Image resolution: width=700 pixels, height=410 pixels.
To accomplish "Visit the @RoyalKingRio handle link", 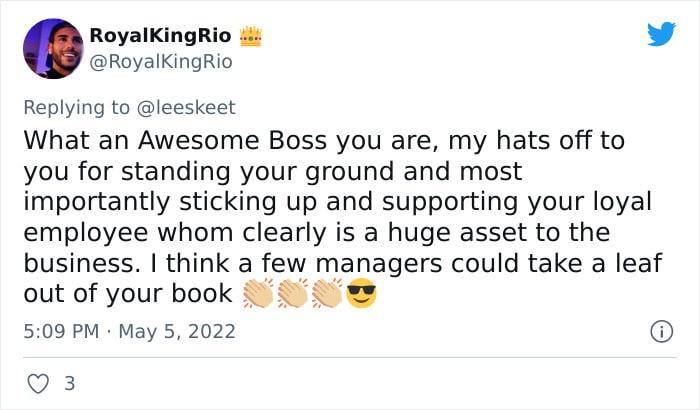I will click(161, 61).
